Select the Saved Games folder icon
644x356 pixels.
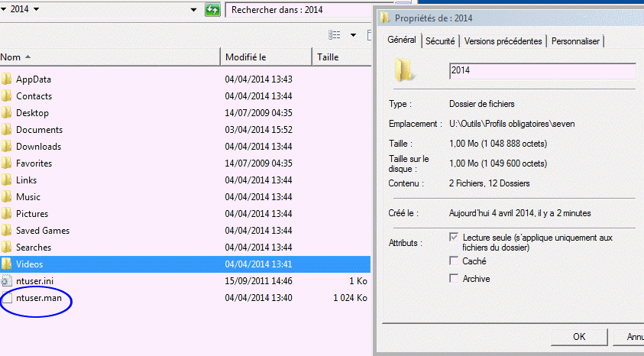click(6, 231)
